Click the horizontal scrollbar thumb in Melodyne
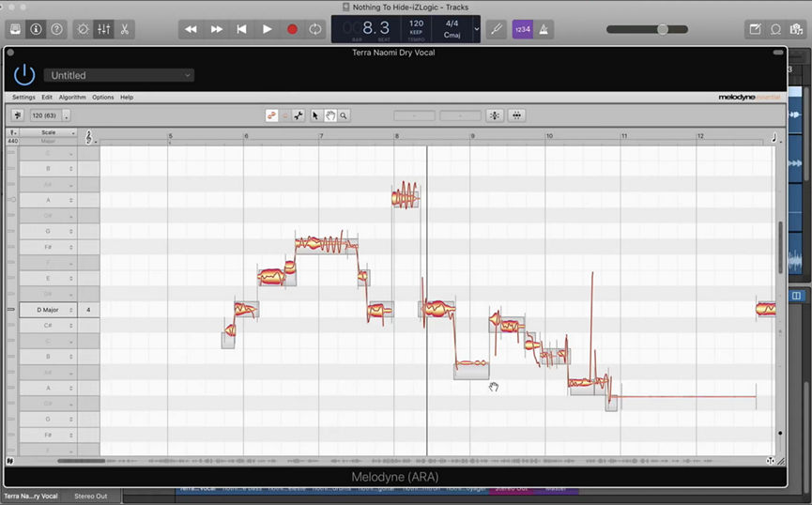 [x=81, y=461]
